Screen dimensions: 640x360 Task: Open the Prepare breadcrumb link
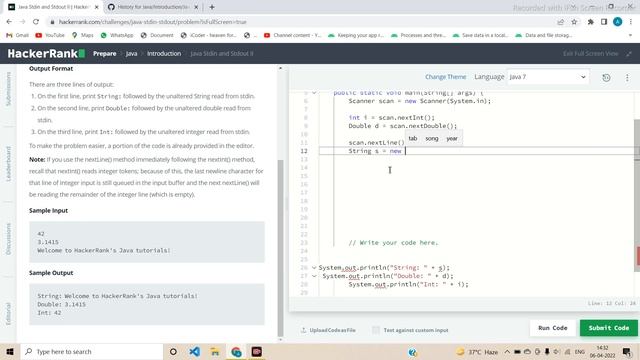(104, 53)
